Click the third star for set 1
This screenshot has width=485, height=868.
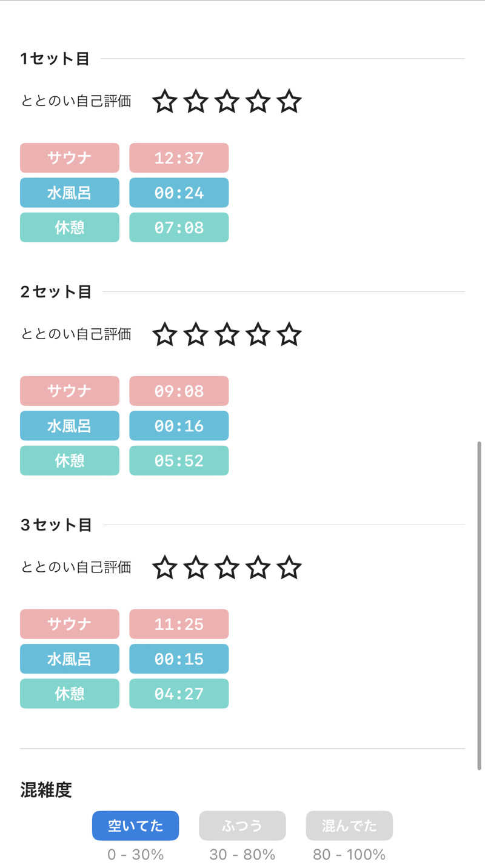pyautogui.click(x=227, y=101)
